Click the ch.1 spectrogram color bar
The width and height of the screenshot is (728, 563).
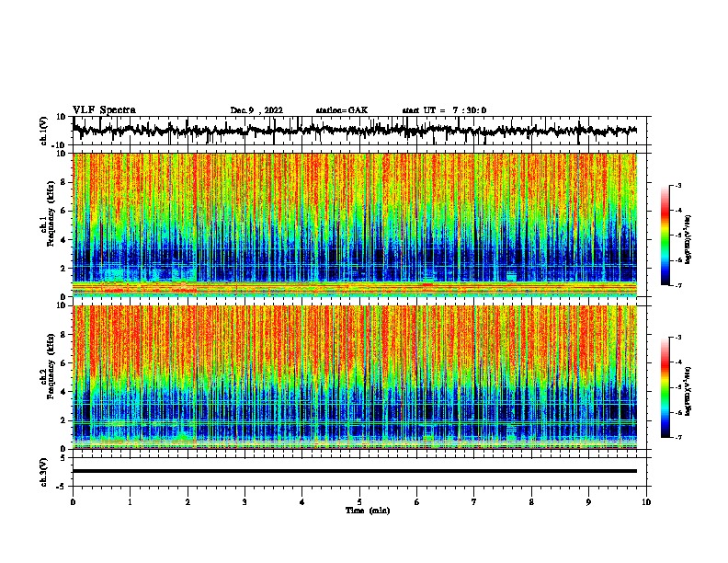tap(665, 236)
